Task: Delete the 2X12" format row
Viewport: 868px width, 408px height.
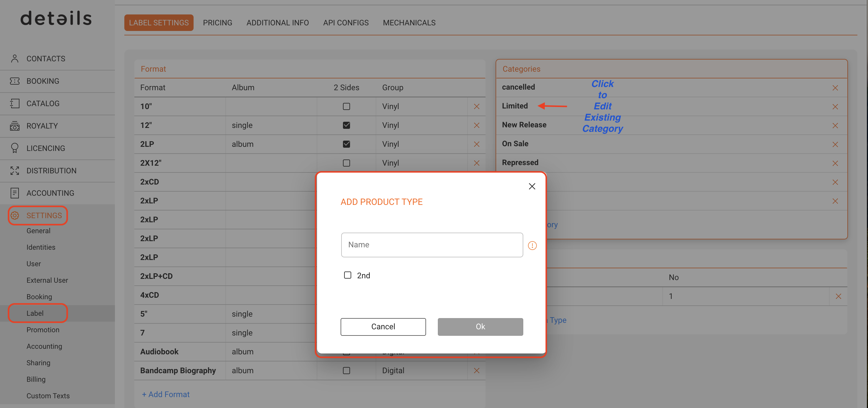Action: (476, 163)
